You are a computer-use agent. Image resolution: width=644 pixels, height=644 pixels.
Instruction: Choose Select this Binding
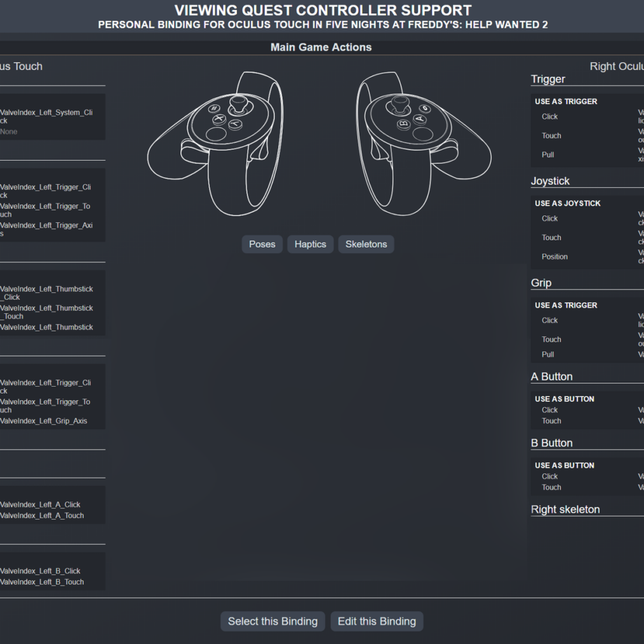coord(273,622)
